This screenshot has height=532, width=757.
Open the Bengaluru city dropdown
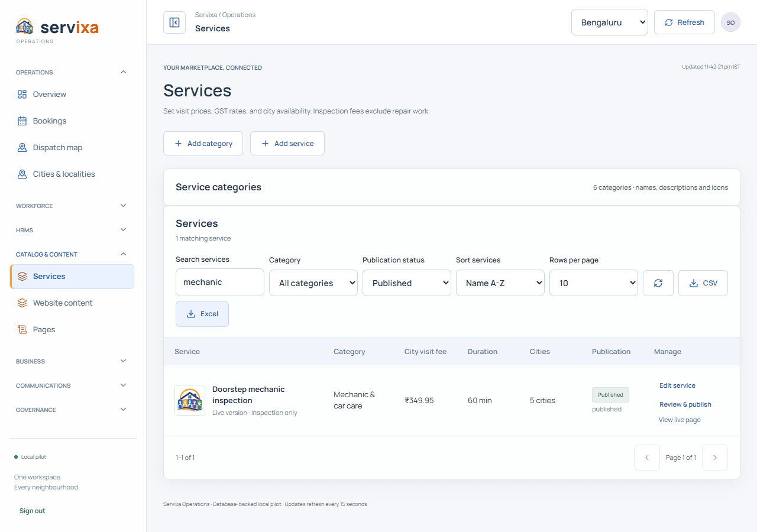click(x=610, y=22)
